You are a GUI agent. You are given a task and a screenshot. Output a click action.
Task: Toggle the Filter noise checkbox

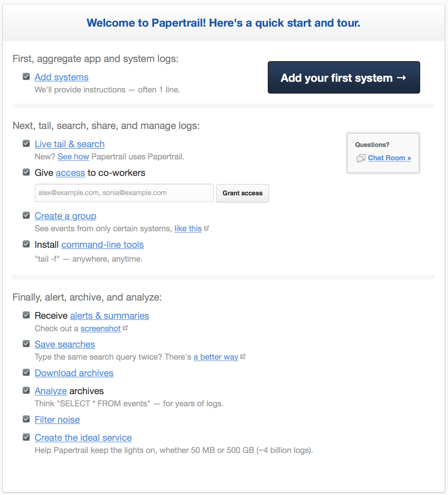[x=26, y=419]
